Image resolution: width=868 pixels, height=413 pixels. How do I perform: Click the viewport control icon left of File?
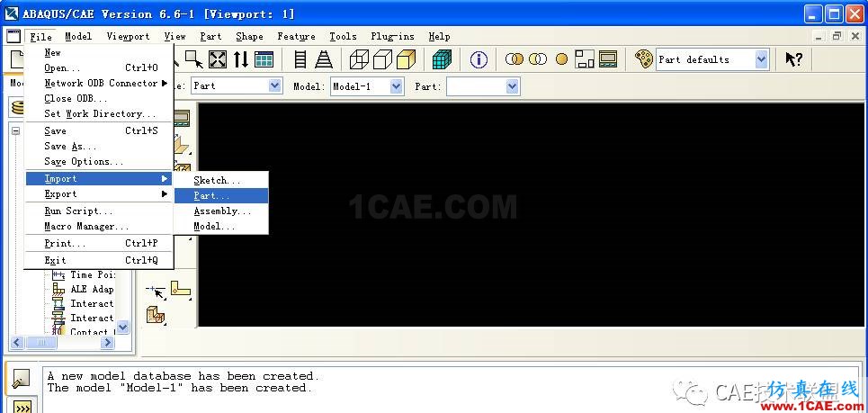click(x=13, y=37)
